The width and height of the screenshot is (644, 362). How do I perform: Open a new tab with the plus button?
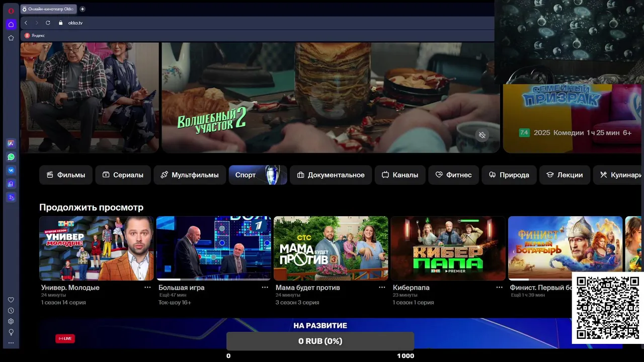click(83, 9)
